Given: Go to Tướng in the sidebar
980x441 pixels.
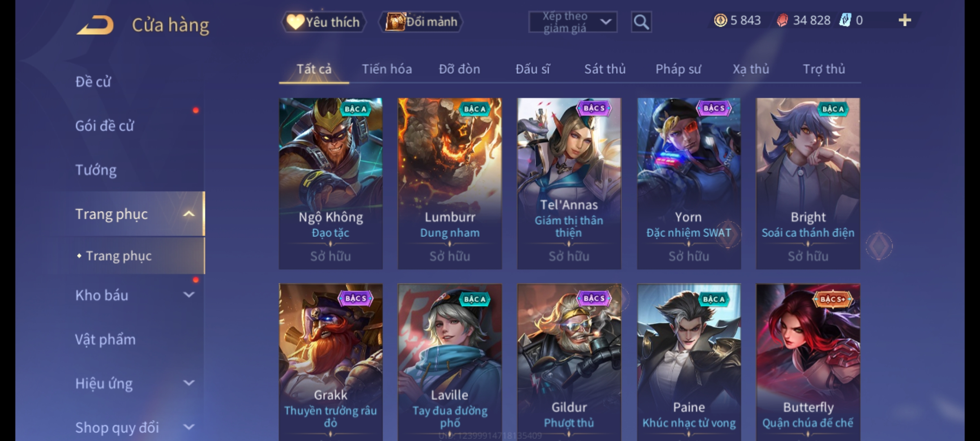Looking at the screenshot, I should click(96, 170).
